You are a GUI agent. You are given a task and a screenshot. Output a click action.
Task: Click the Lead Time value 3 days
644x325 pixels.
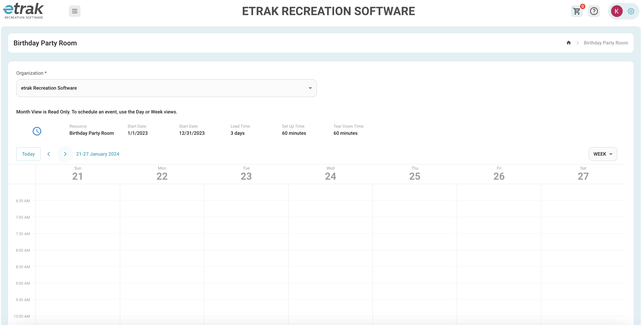[237, 133]
